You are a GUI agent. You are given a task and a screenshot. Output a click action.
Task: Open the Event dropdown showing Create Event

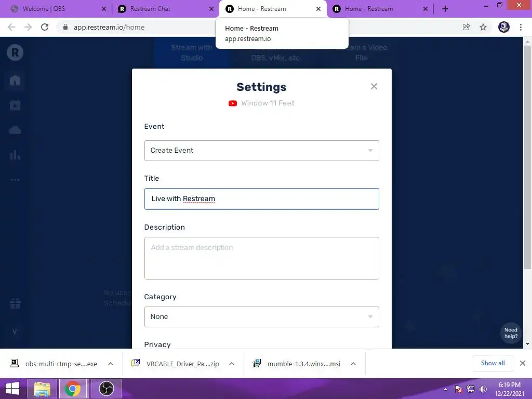pyautogui.click(x=262, y=151)
